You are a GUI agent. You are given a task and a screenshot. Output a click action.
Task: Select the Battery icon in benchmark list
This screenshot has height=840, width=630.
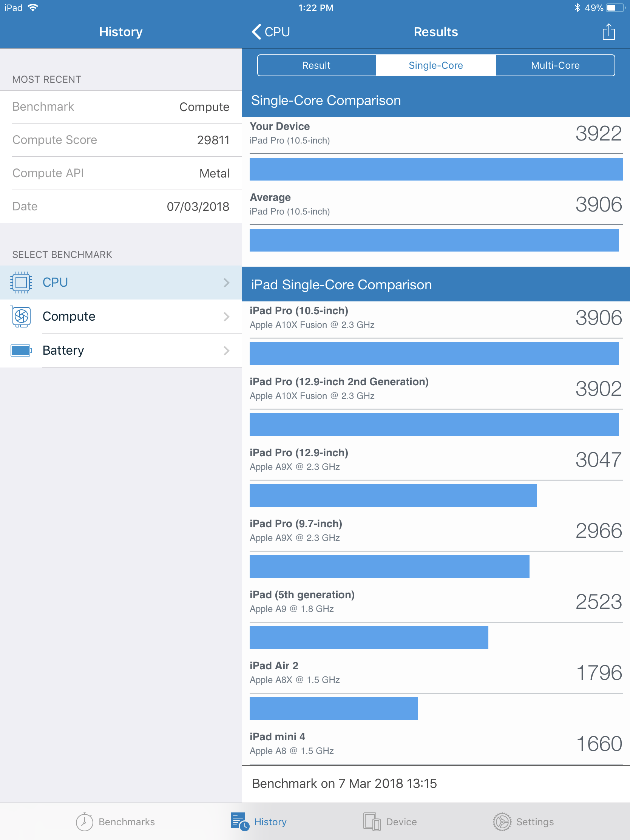[21, 350]
